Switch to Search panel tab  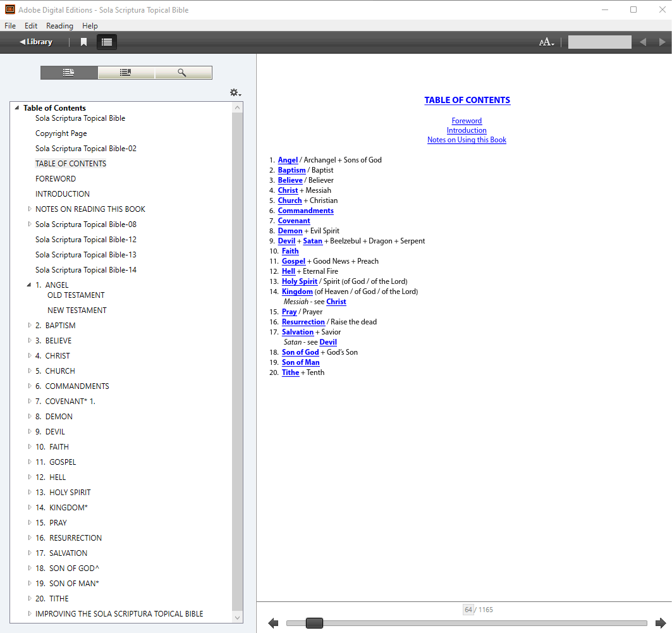[183, 73]
